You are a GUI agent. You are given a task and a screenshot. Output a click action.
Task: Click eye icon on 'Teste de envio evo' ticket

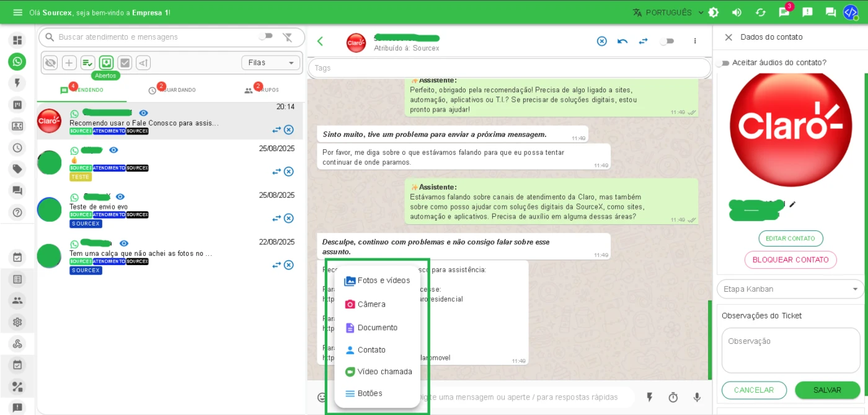[120, 196]
